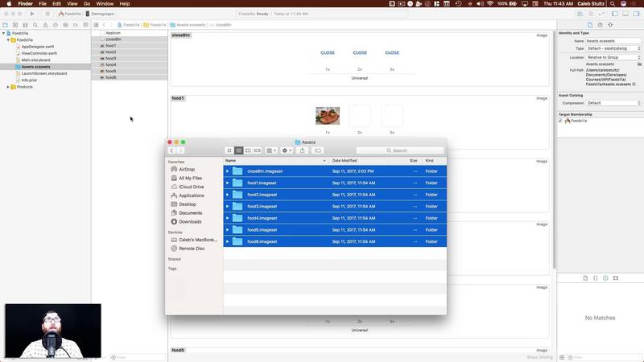Select Finder cover flow view button
The width and height of the screenshot is (644, 362).
point(258,150)
